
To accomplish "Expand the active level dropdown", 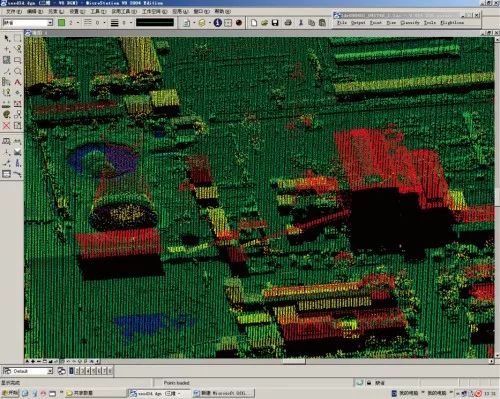I will (50, 23).
